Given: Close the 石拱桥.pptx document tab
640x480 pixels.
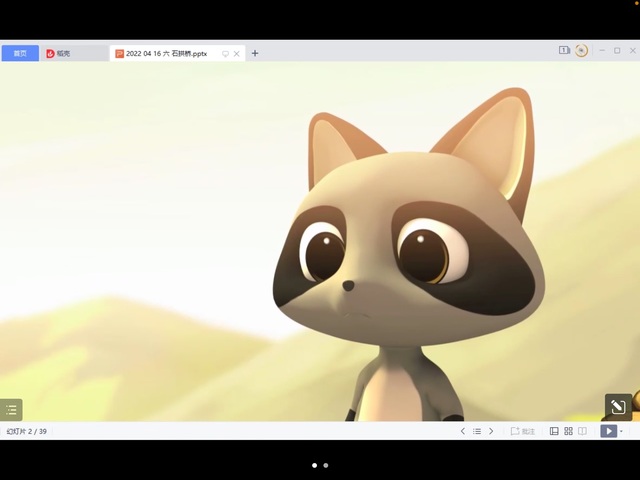Looking at the screenshot, I should tap(237, 53).
